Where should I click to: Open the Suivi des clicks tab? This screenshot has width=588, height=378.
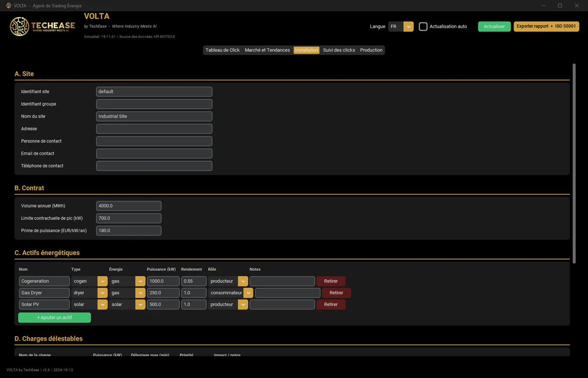point(339,50)
